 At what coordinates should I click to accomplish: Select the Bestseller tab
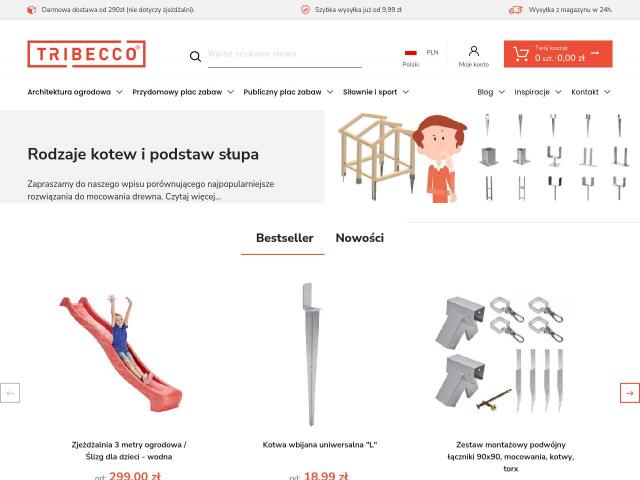point(284,238)
